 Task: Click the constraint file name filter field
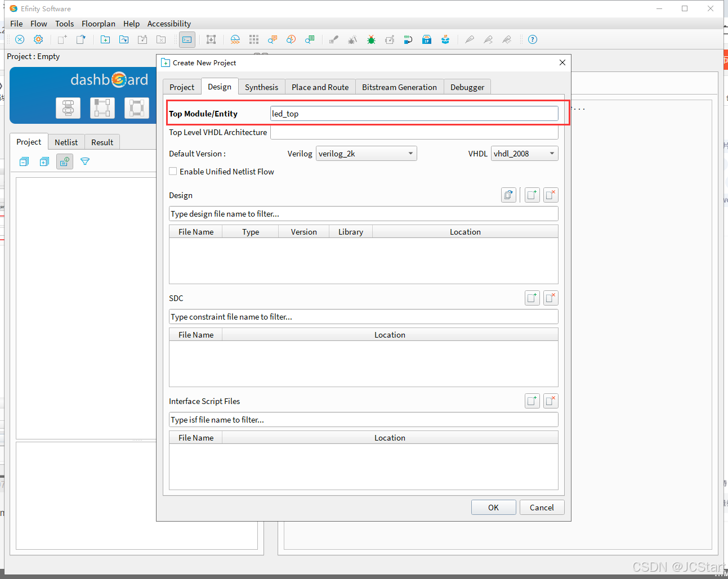coord(364,317)
